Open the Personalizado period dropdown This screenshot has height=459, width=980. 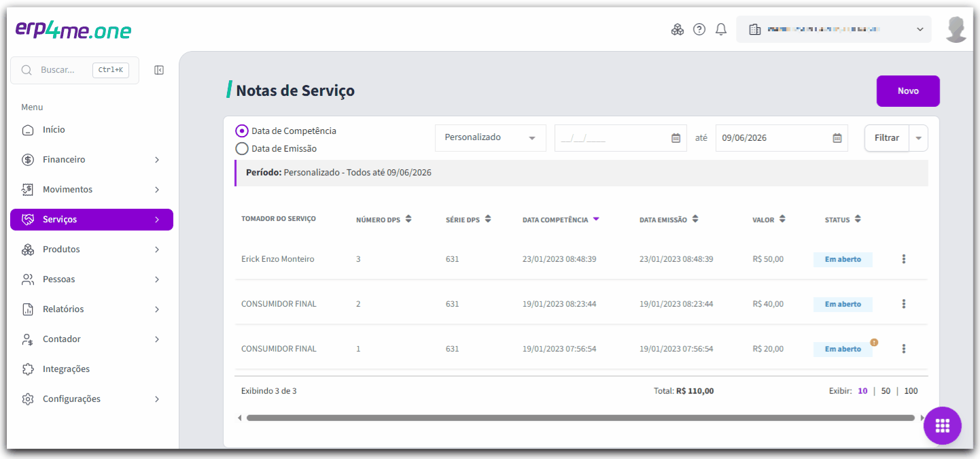[x=490, y=138]
